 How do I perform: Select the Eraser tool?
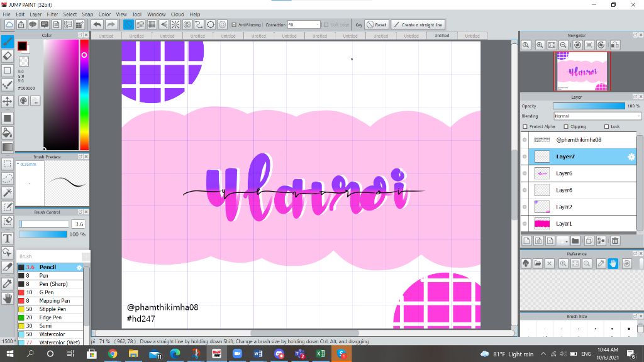(x=8, y=56)
